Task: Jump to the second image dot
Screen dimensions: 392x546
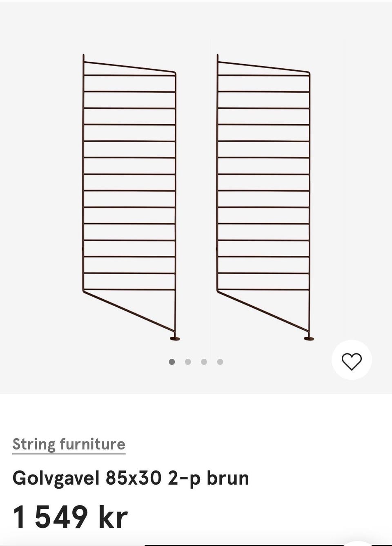Action: (188, 362)
